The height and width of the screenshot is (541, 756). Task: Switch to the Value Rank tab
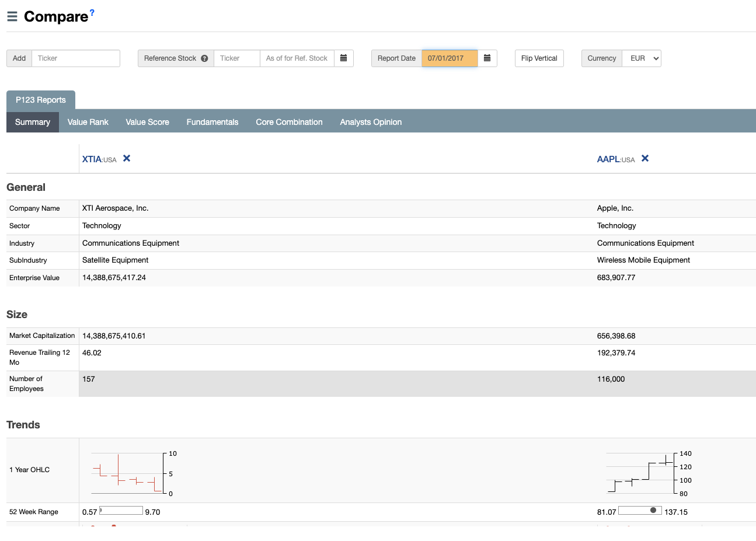tap(88, 122)
